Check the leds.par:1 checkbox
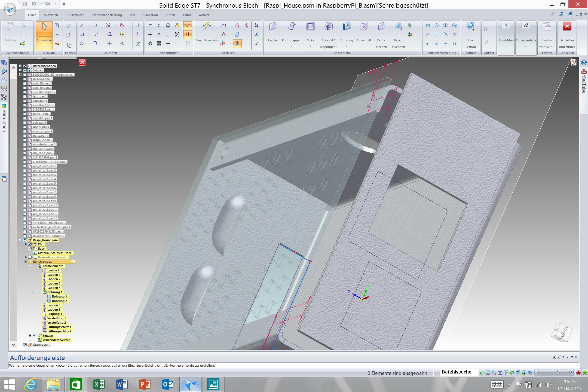 click(25, 96)
